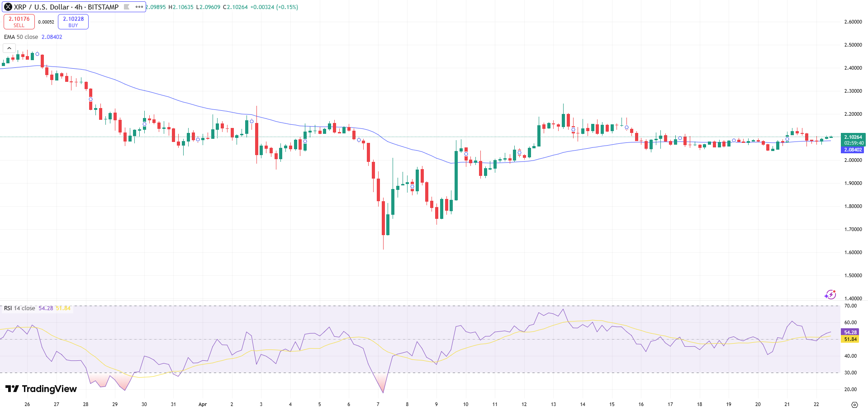The image size is (868, 411).
Task: Click the 2.60000 price axis tick
Action: pos(853,22)
